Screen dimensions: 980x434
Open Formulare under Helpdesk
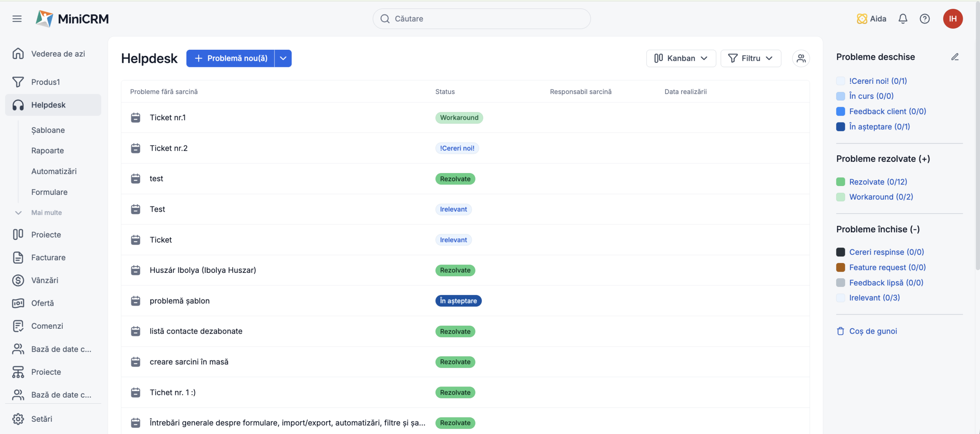pos(49,192)
